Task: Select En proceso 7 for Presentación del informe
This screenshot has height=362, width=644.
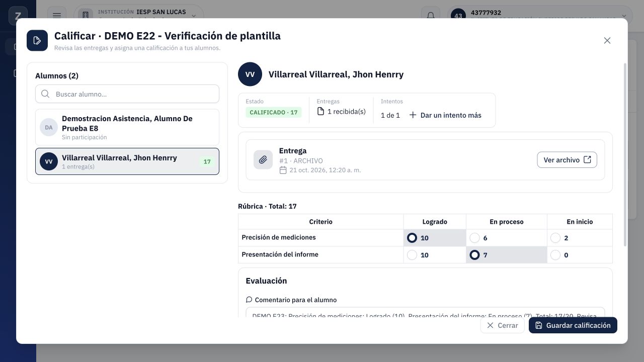Action: coord(474,255)
